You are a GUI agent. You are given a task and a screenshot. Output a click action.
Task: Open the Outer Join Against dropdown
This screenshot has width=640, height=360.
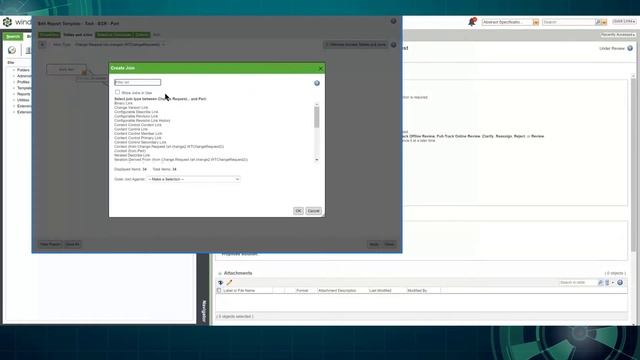[193, 179]
